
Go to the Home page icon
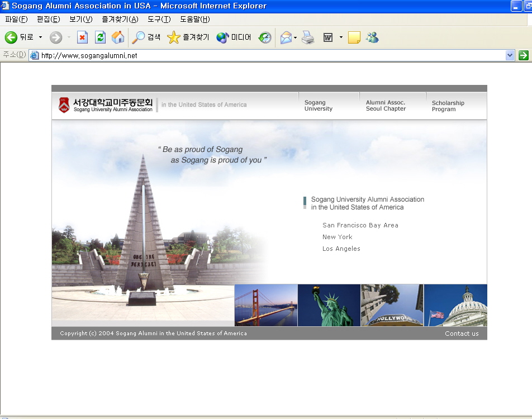click(118, 37)
